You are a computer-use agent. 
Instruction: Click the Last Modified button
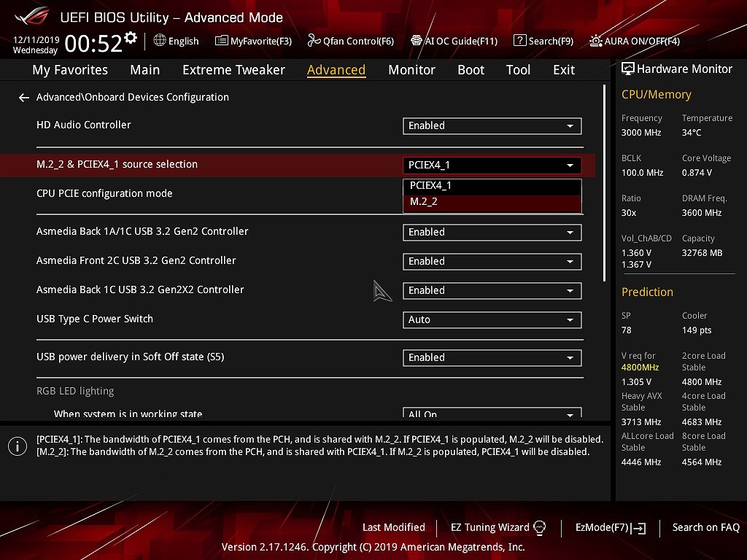tap(393, 527)
